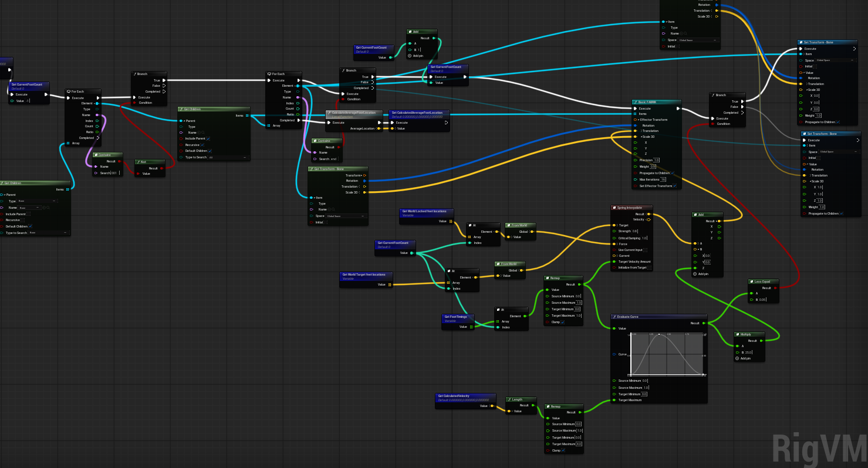The height and width of the screenshot is (468, 868).
Task: Click the Strength value field in Spring Interpolate
Action: tap(634, 231)
